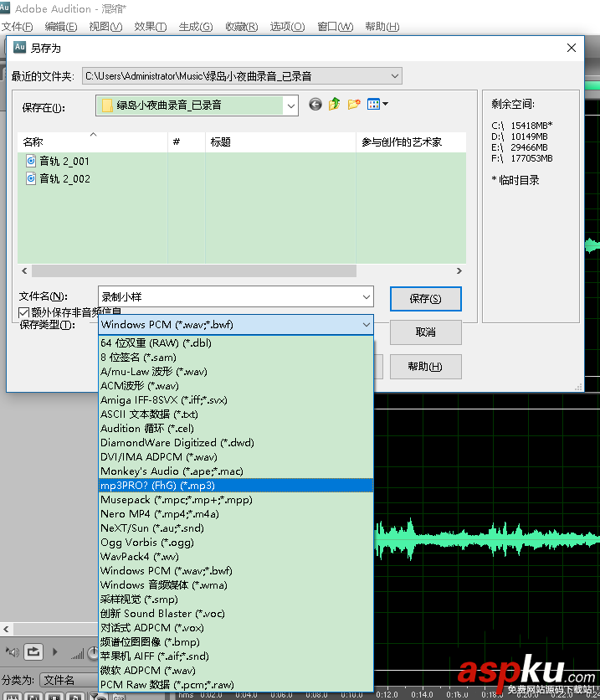
Task: Expand the 最近的文件夹 path dropdown
Action: 395,76
